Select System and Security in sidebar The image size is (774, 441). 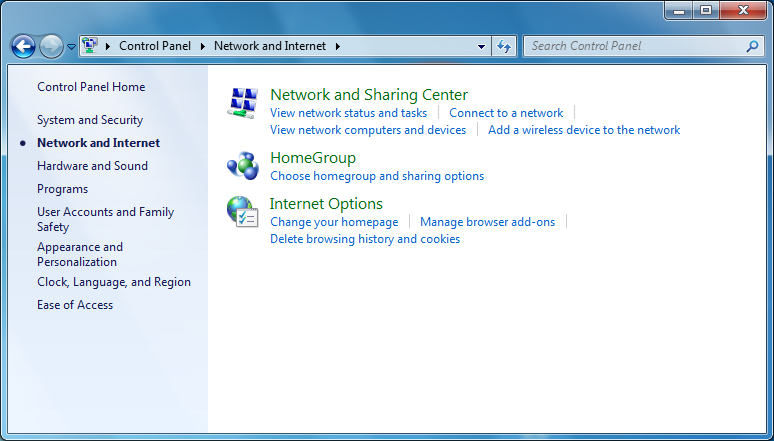click(x=90, y=120)
